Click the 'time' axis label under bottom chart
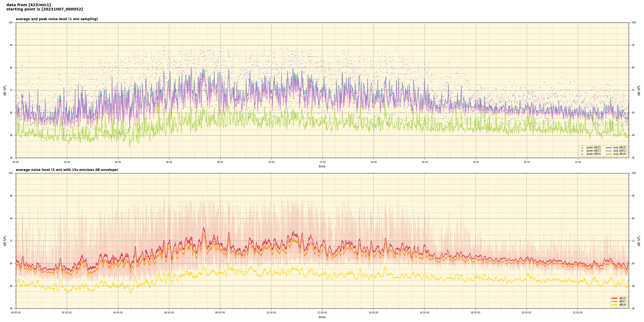 click(x=322, y=317)
